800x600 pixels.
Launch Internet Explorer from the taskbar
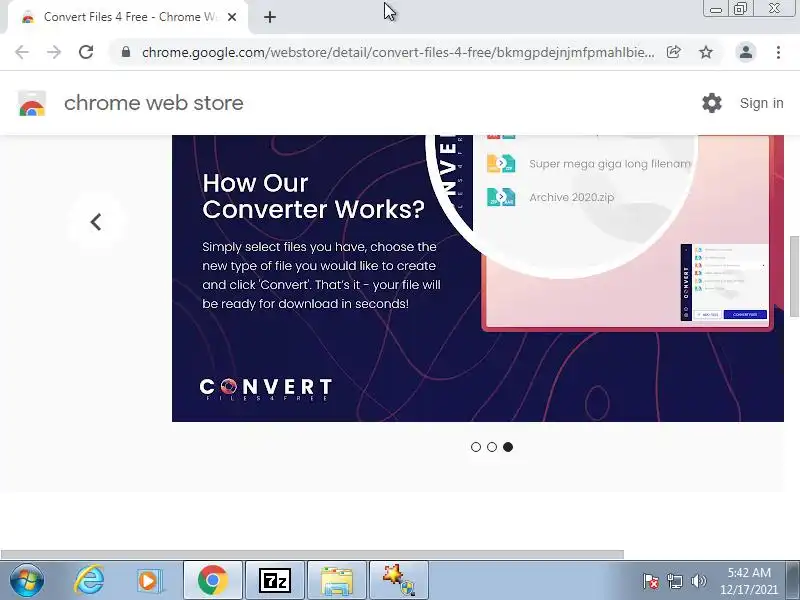(89, 580)
